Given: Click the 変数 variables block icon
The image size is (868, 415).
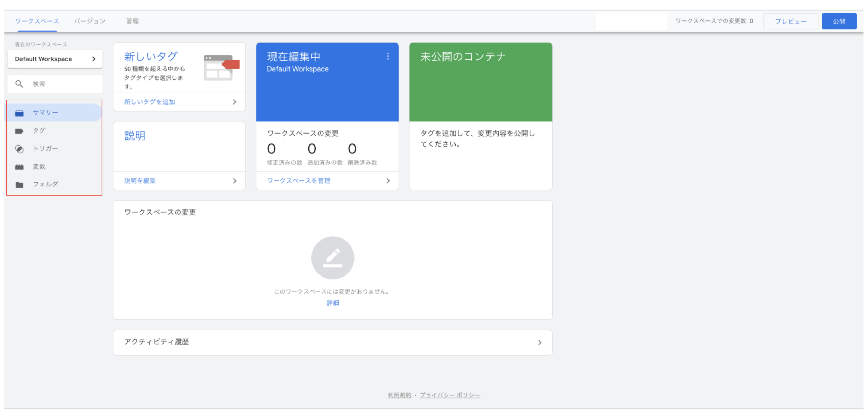Looking at the screenshot, I should (19, 167).
